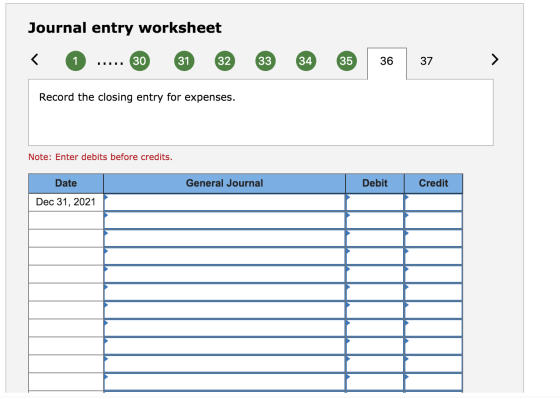Screen dimensions: 560x399
Task: Open General Journal account dropdown for Dec 31, 2021 row
Action: (225, 202)
